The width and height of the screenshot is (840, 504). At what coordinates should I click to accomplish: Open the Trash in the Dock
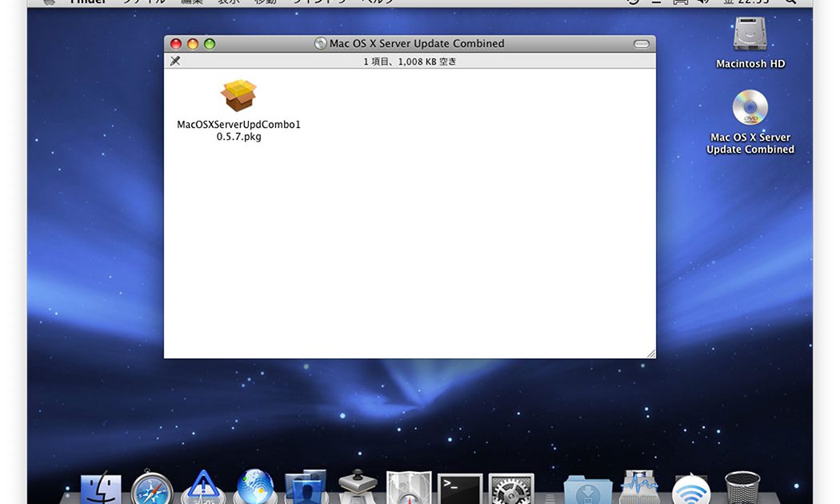coord(742,488)
